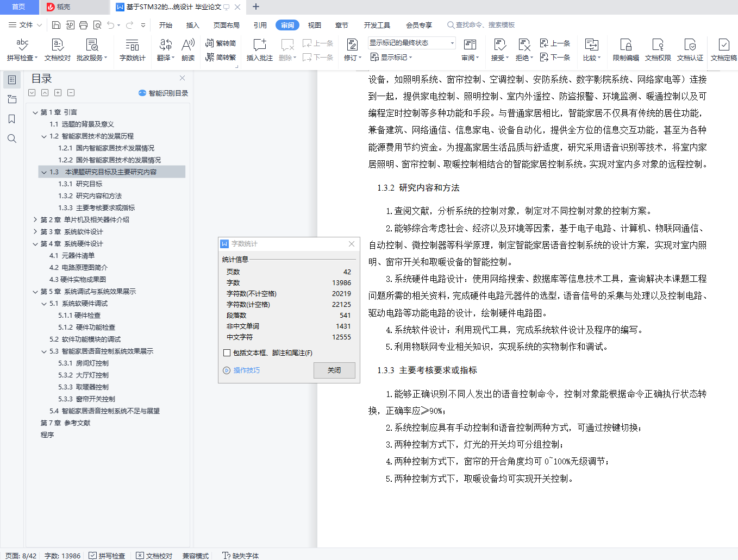
Task: Go to 第 7 章 参考文献 in outline
Action: tap(66, 423)
